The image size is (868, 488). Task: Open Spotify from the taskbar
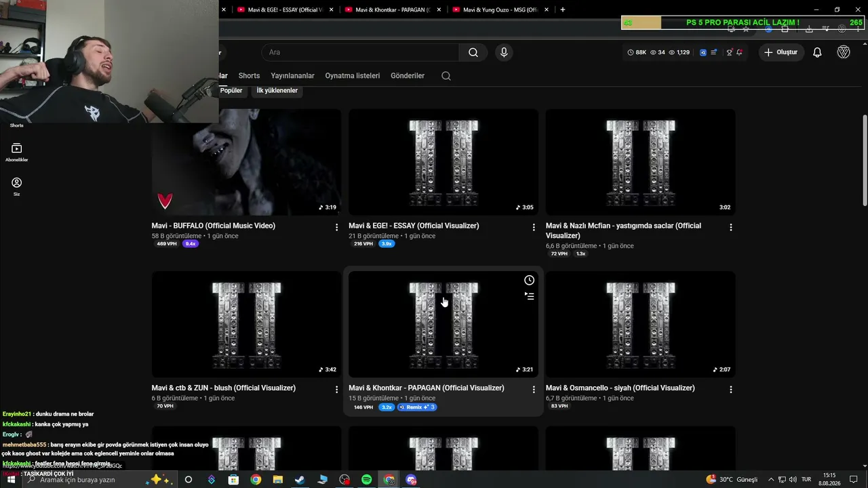click(366, 480)
